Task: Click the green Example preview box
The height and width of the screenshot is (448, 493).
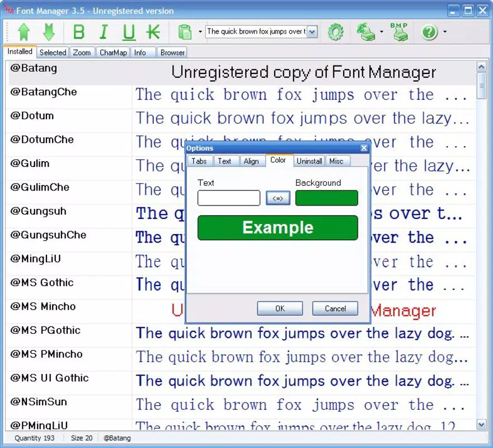Action: [278, 227]
